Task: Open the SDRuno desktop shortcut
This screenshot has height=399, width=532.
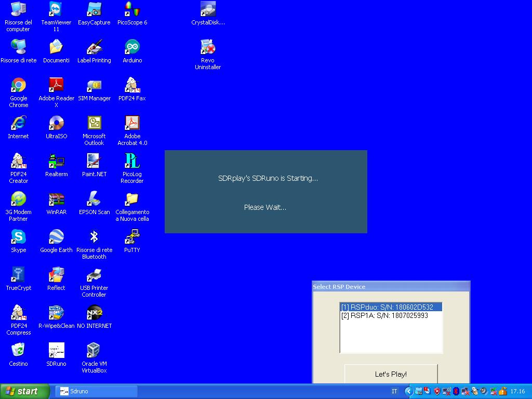Action: (56, 351)
